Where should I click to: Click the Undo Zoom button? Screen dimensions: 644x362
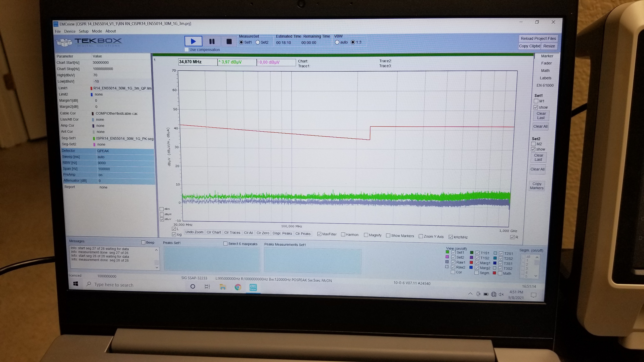[x=194, y=232]
